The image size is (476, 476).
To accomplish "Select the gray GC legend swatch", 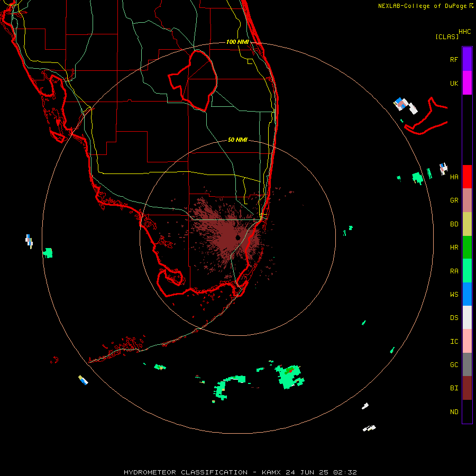I will point(467,364).
